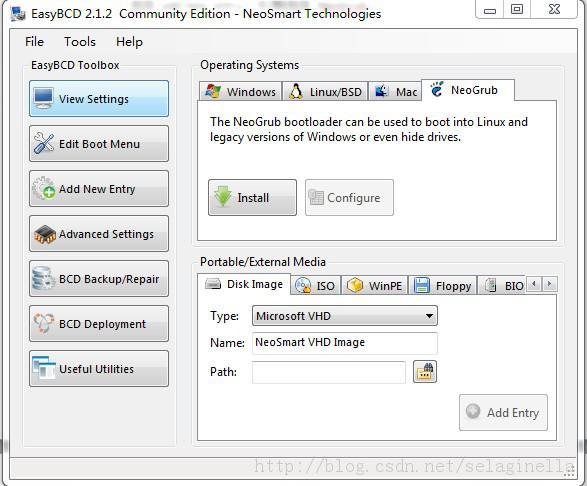Screen dimensions: 587x486
Task: Open BCD Backup/Repair
Action: (99, 279)
